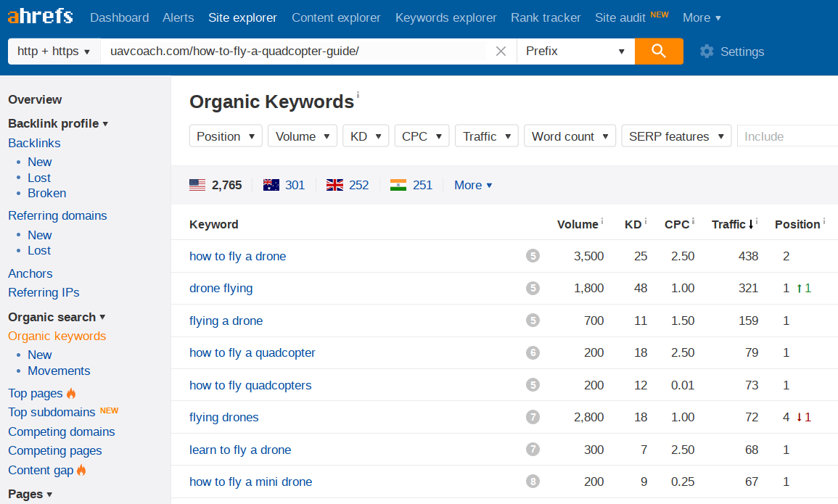Click SERP features badge for drone flying
The height and width of the screenshot is (504, 838).
(x=533, y=289)
